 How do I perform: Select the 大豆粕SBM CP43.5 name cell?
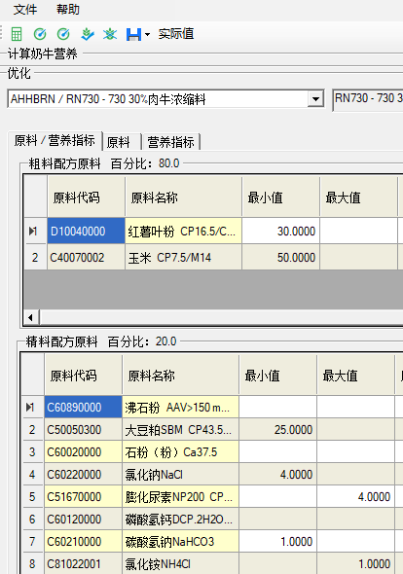[180, 429]
